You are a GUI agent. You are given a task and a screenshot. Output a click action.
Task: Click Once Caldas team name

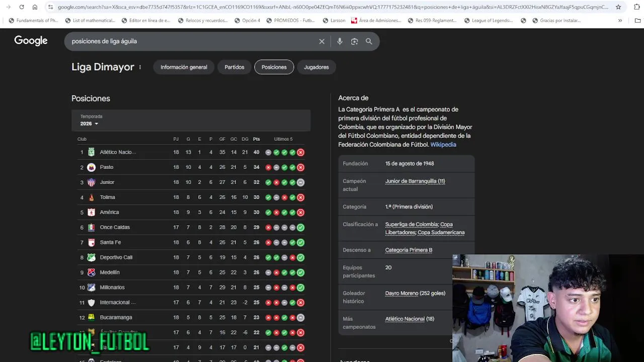115,228
